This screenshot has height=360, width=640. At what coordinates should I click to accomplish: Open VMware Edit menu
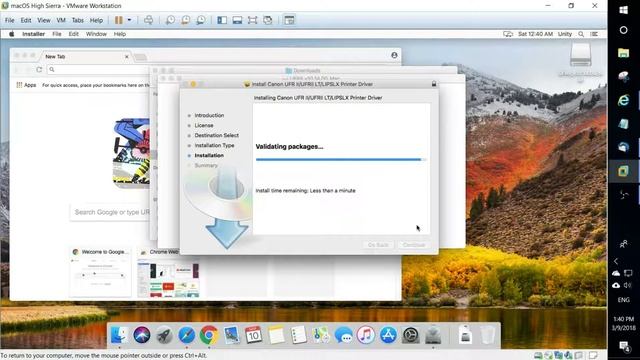pyautogui.click(x=26, y=20)
